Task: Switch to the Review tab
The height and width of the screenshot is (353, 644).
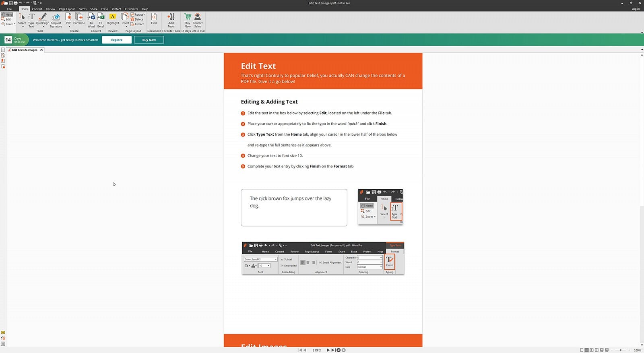Action: 50,9
